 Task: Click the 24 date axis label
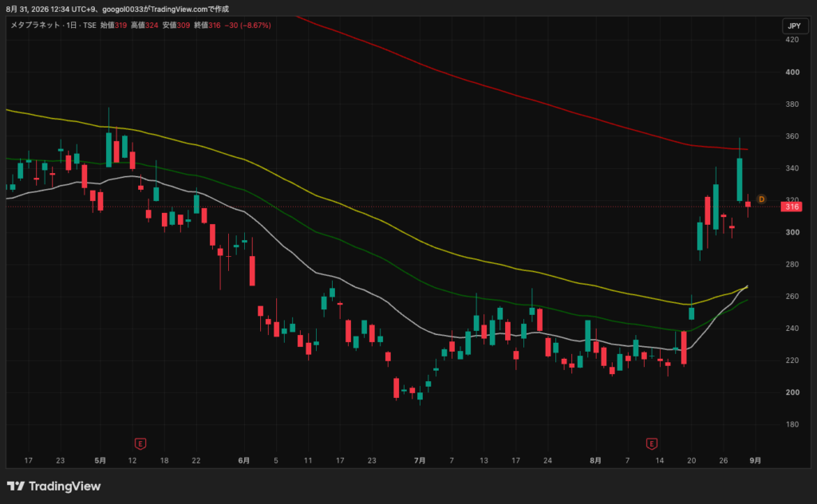pyautogui.click(x=547, y=460)
